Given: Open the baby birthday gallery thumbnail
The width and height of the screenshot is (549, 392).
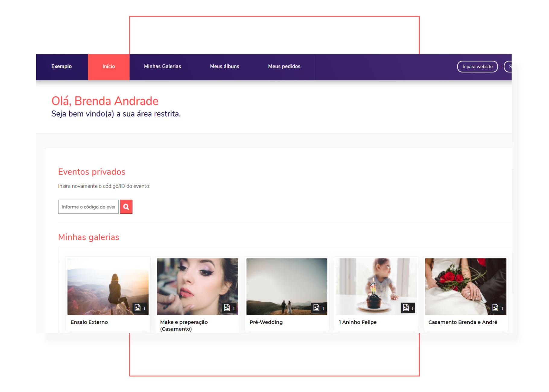Looking at the screenshot, I should coord(376,286).
